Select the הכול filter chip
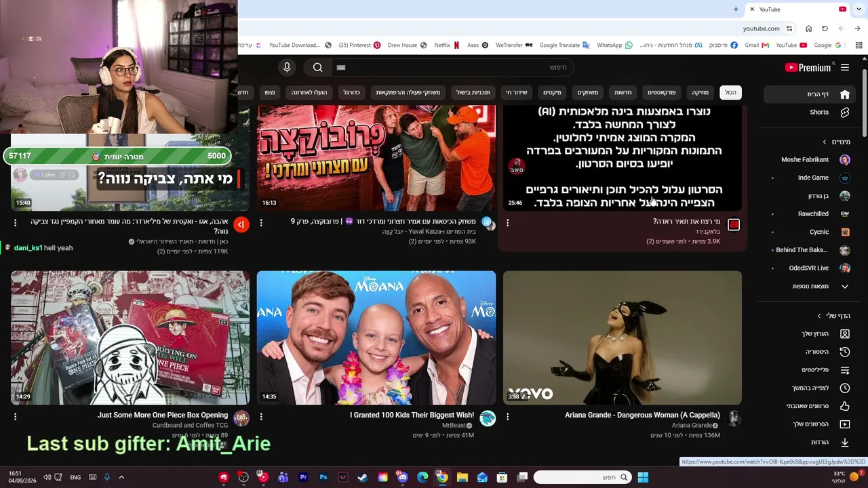868x488 pixels. pyautogui.click(x=730, y=92)
